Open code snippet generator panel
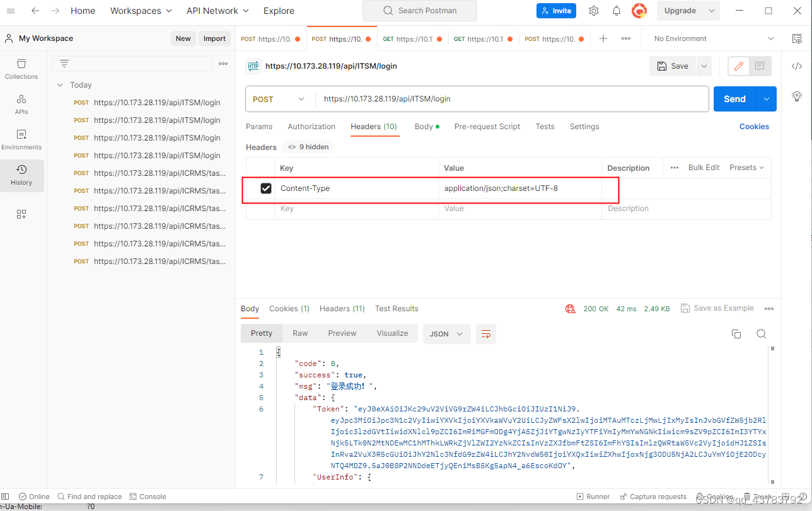 (796, 66)
